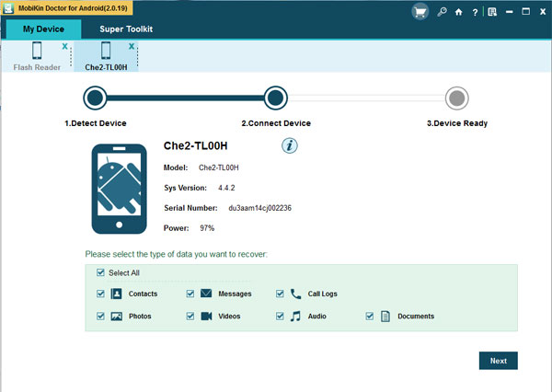
Task: Select the Flash Reader device label
Action: point(37,67)
